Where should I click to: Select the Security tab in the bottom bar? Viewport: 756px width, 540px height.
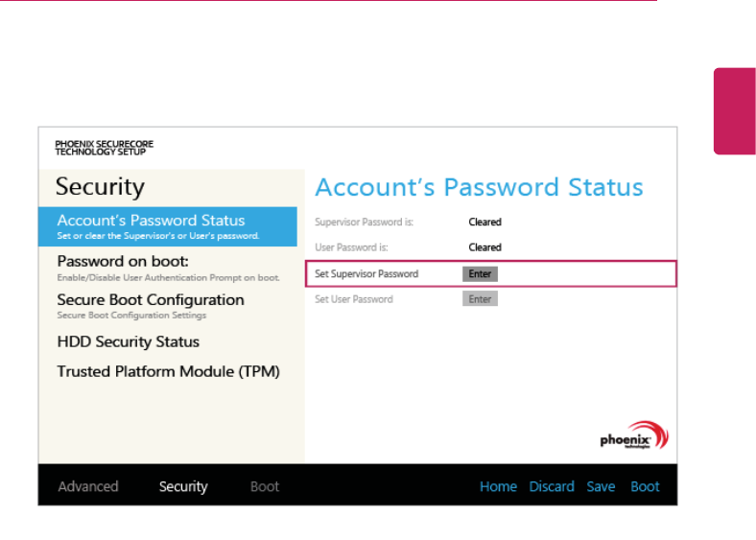(183, 486)
